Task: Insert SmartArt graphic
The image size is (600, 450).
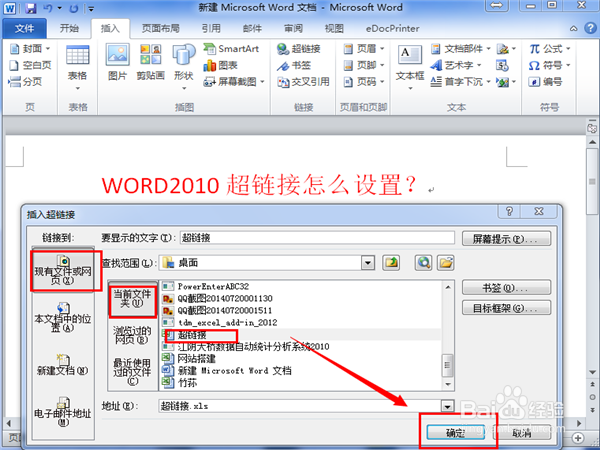Action: click(x=232, y=49)
